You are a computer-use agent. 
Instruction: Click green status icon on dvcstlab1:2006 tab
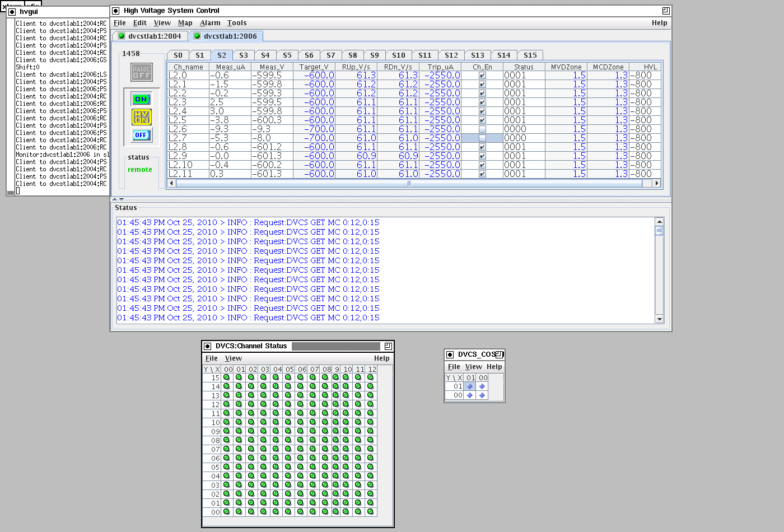click(x=197, y=36)
